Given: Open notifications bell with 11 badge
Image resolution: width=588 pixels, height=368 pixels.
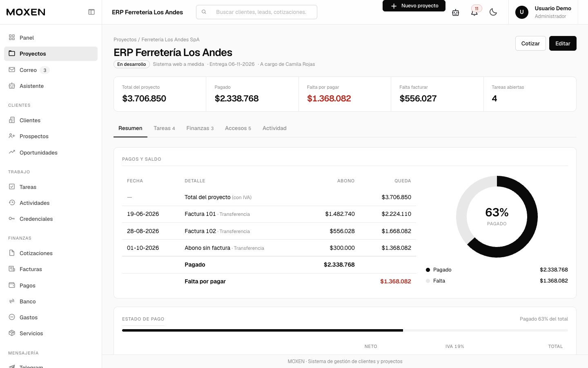Looking at the screenshot, I should 474,12.
